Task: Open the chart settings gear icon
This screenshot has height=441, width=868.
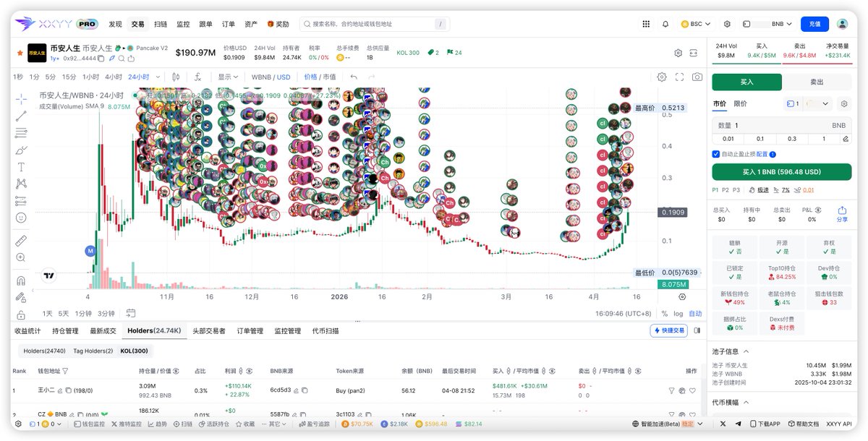Action: (x=663, y=77)
